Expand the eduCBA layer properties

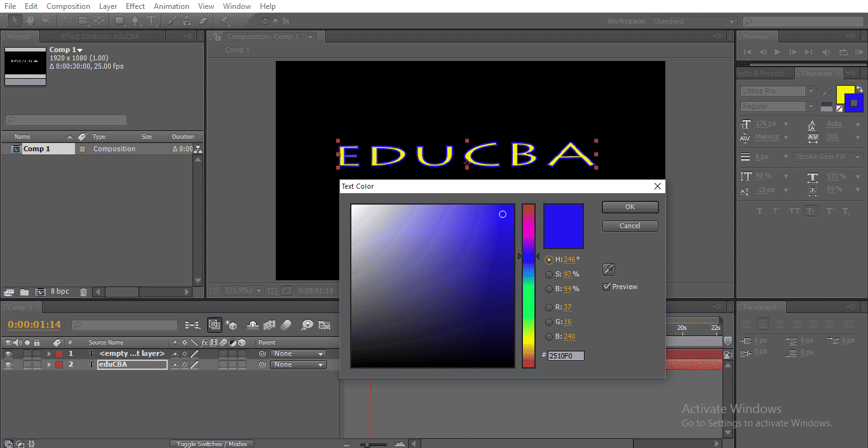49,365
